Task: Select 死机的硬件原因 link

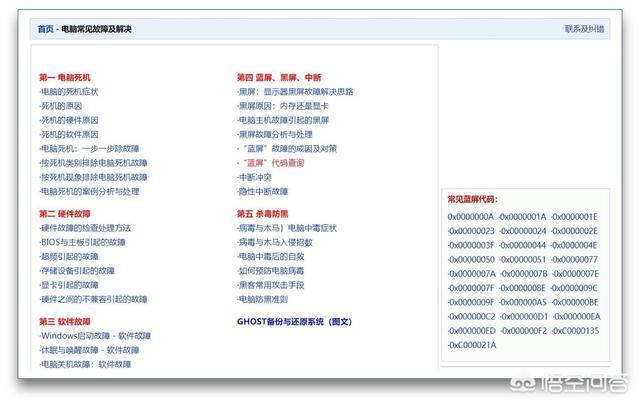Action: click(69, 120)
